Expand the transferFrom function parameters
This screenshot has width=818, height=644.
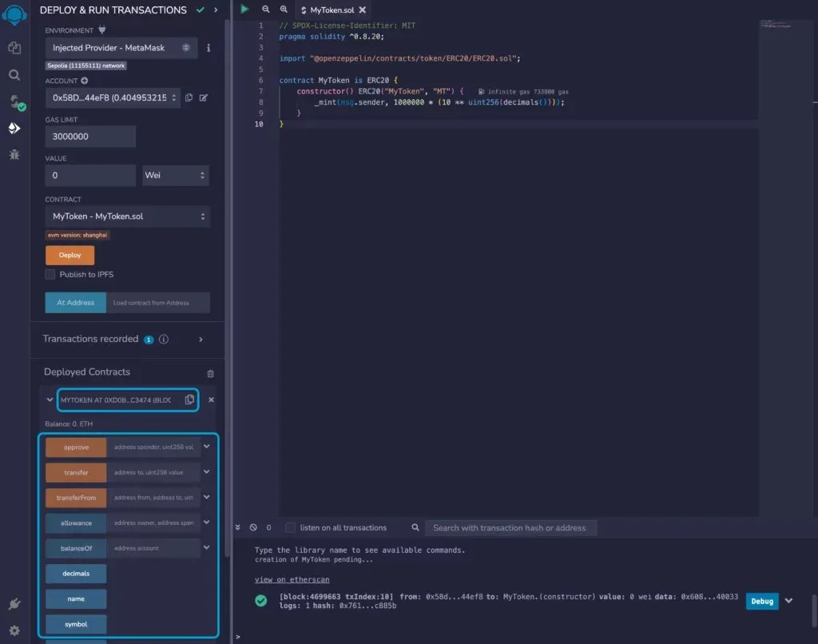[207, 497]
